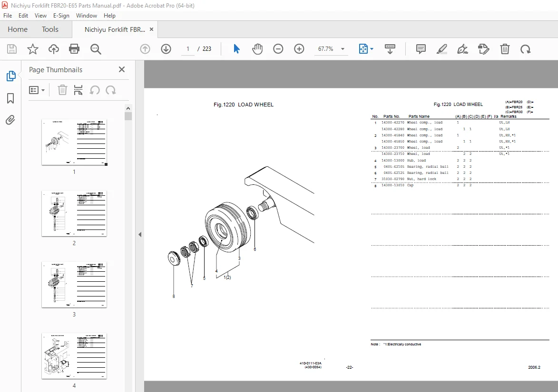Click the thumbnail panel scrollbar handle
Screen dimensions: 558x392
pos(128,116)
